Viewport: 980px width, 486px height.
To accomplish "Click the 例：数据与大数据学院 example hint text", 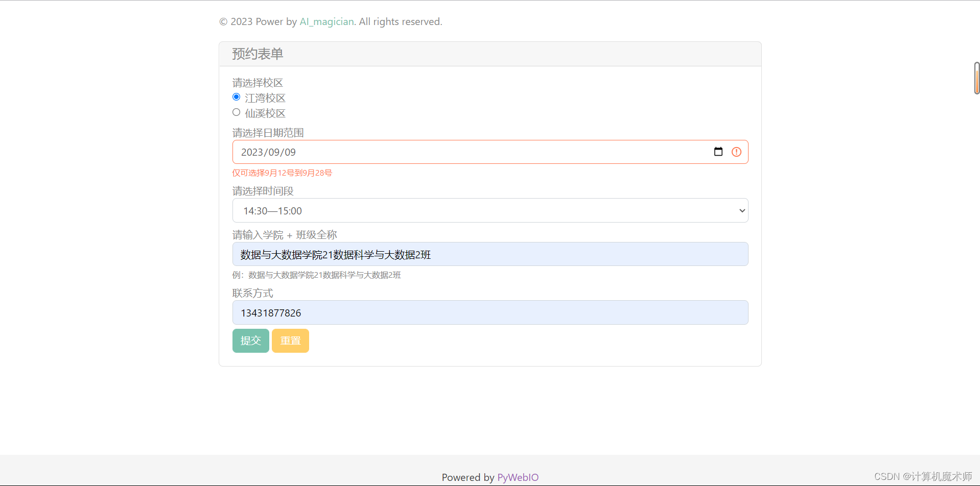I will point(316,275).
